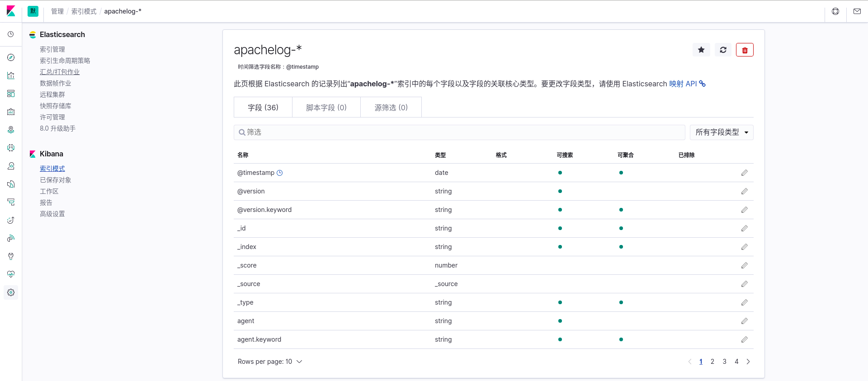Viewport: 868px width, 381px height.
Task: Open APM icon in sidebar
Action: coord(11,202)
